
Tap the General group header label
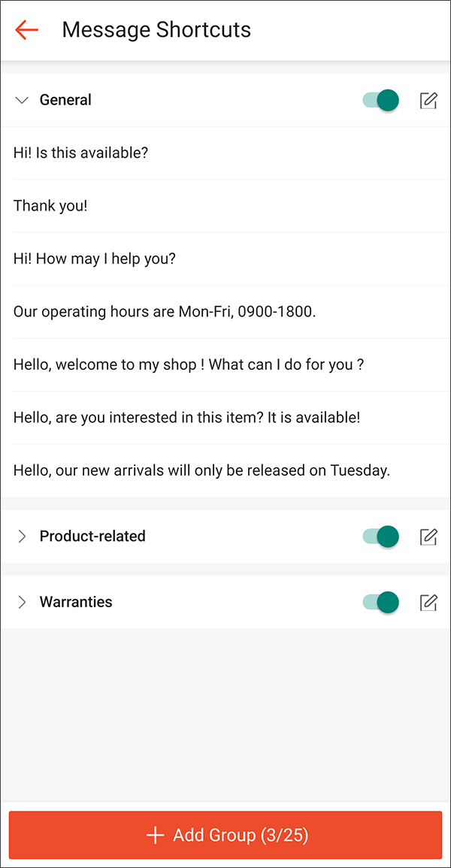click(x=65, y=99)
